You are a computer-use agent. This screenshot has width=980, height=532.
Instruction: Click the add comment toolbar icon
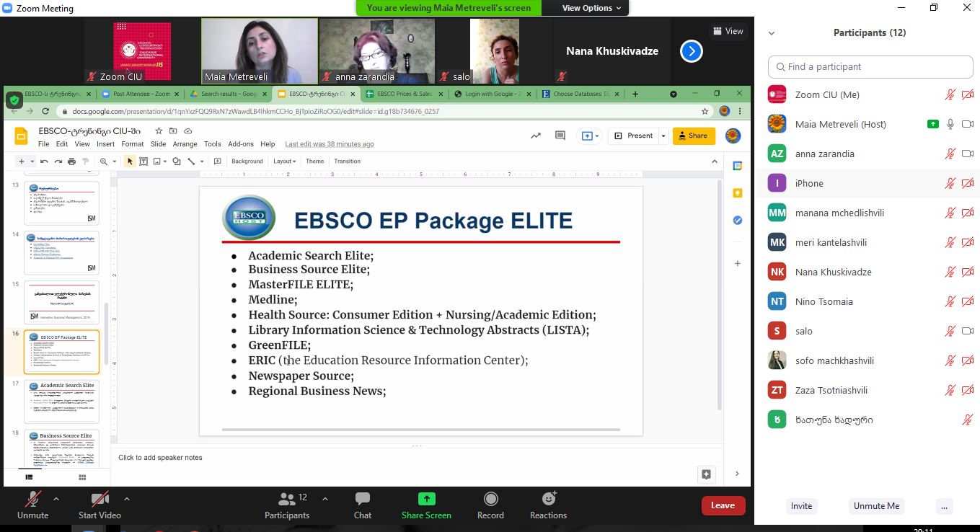coord(218,161)
